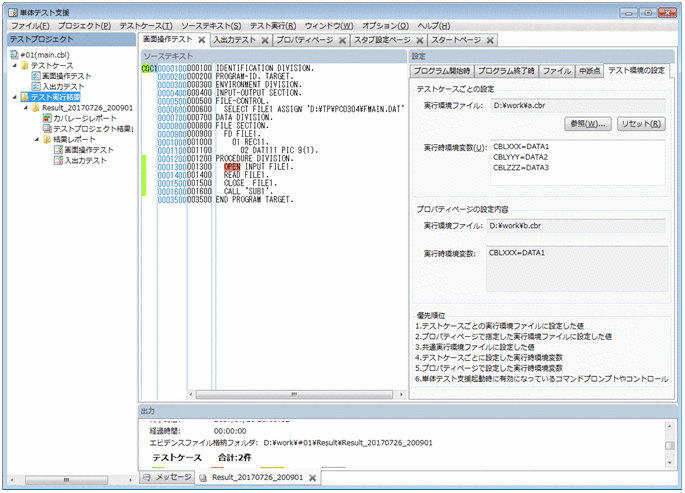Open the オプション(O) menu
The height and width of the screenshot is (493, 685).
[x=385, y=26]
